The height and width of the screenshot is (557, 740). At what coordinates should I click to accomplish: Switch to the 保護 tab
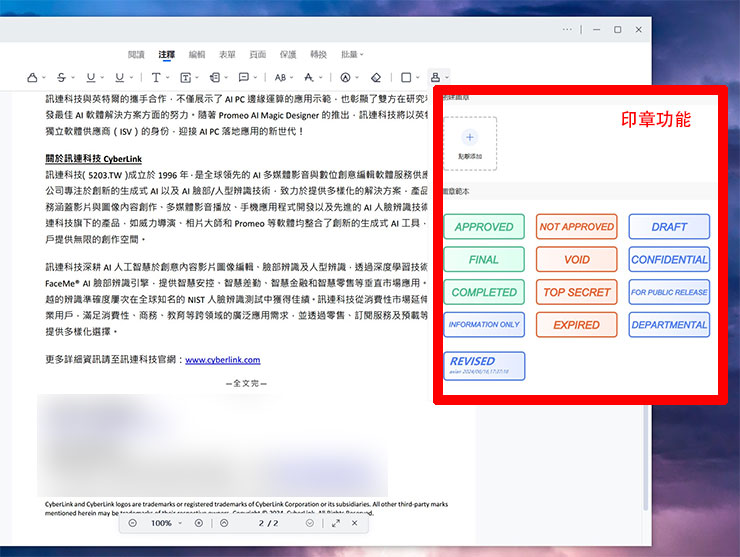pos(288,54)
